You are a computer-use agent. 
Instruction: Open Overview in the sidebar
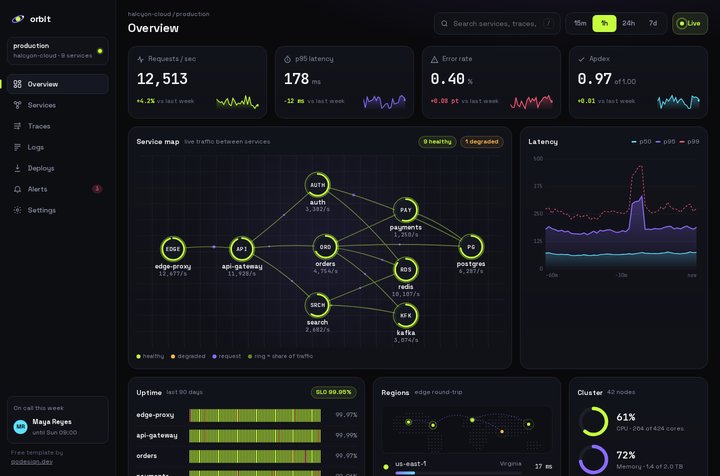58,84
